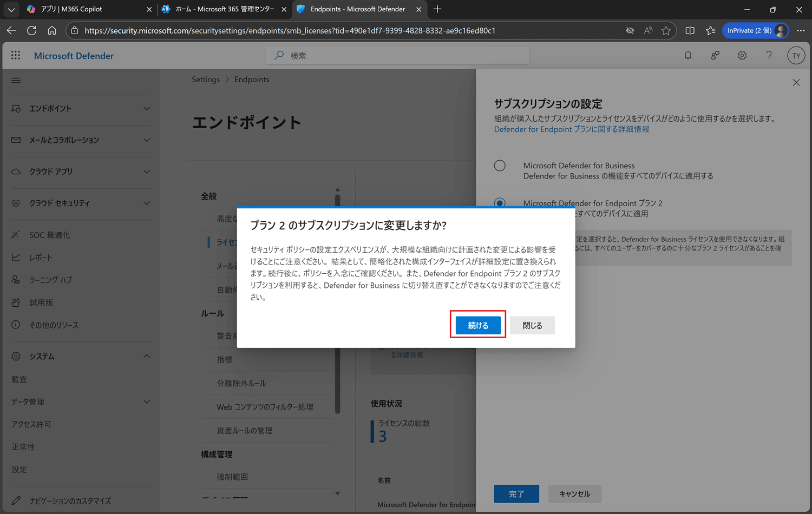Click the browser home icon
812x514 pixels.
pos(52,30)
